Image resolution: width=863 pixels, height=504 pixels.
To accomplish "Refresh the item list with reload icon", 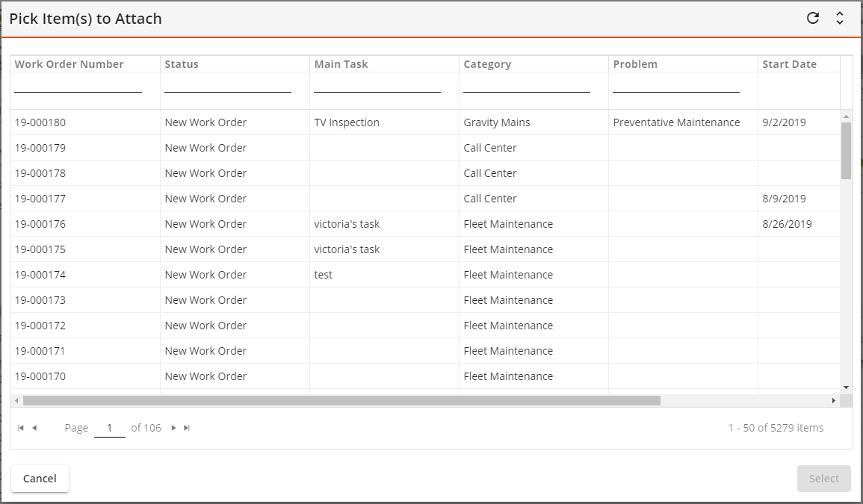I will tap(813, 18).
